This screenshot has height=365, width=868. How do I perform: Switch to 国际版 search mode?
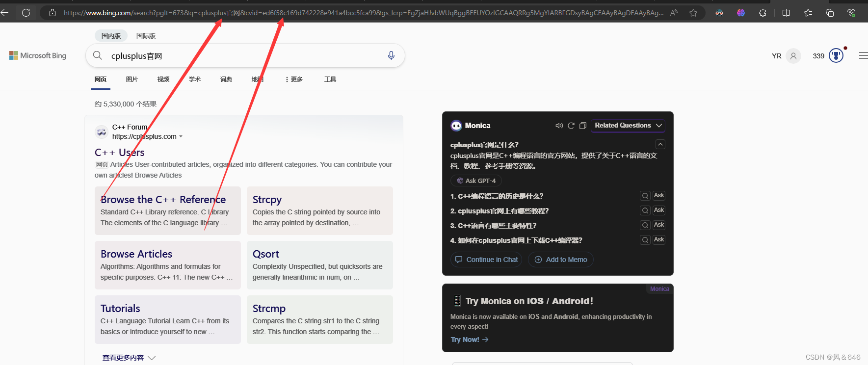pos(146,36)
